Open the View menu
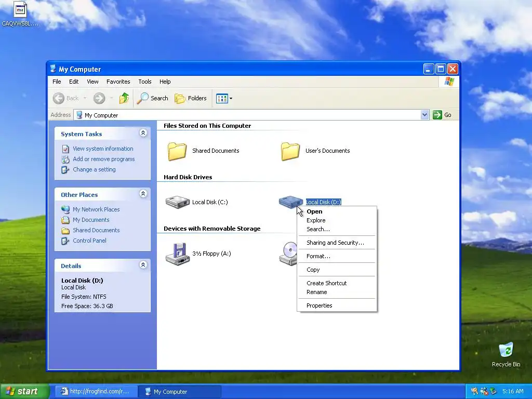The width and height of the screenshot is (532, 399). pyautogui.click(x=92, y=82)
